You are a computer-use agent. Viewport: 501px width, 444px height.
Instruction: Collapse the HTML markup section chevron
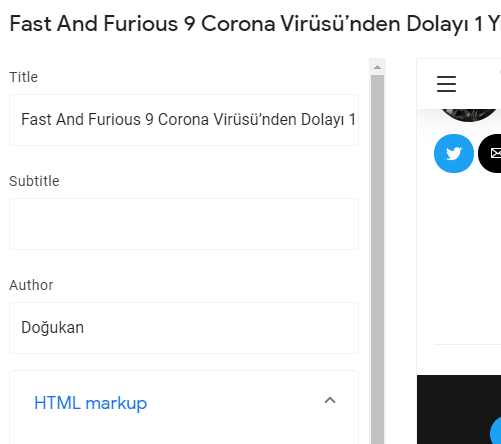click(x=330, y=400)
